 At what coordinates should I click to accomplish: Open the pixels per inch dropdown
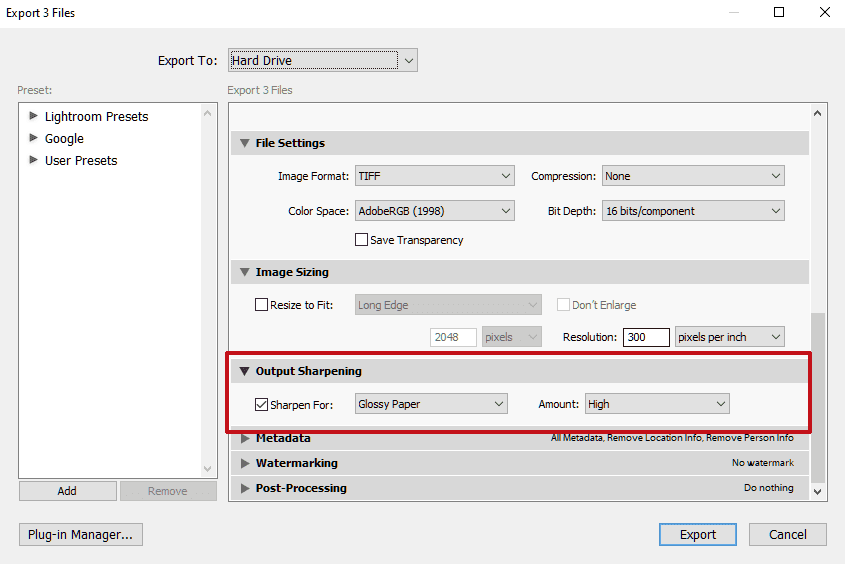729,337
